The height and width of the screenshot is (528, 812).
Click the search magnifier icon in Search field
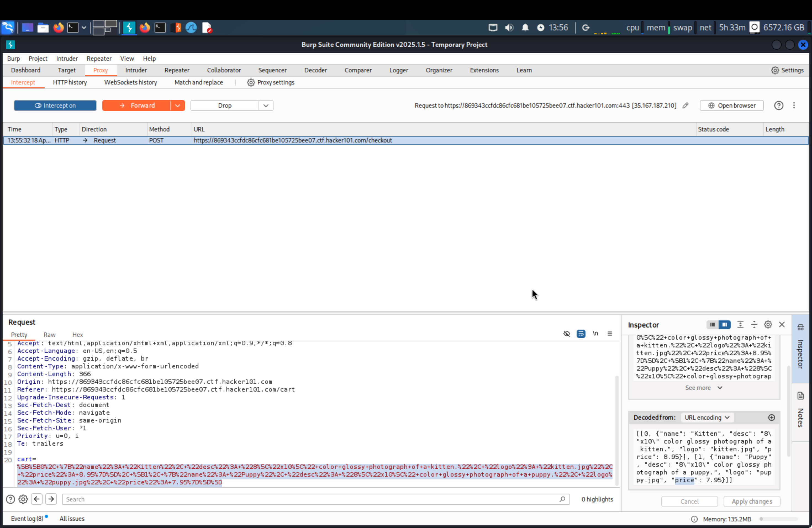click(562, 499)
